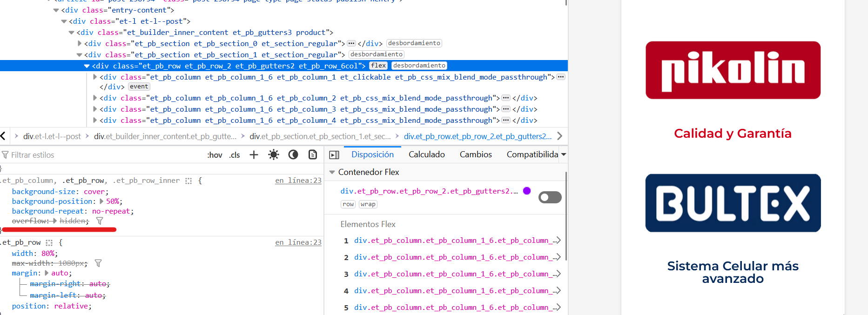Viewport: 868px width, 315px height.
Task: Switch to the Cambios tab
Action: (476, 154)
